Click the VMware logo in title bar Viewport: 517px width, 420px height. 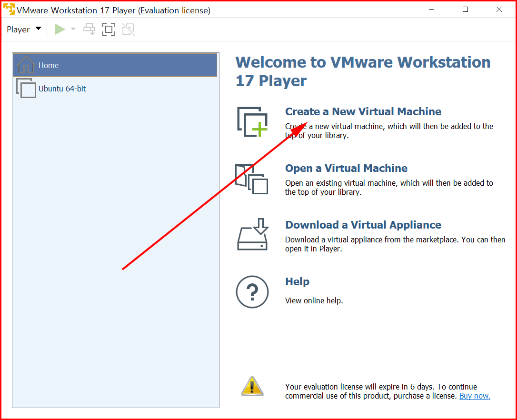[x=9, y=10]
